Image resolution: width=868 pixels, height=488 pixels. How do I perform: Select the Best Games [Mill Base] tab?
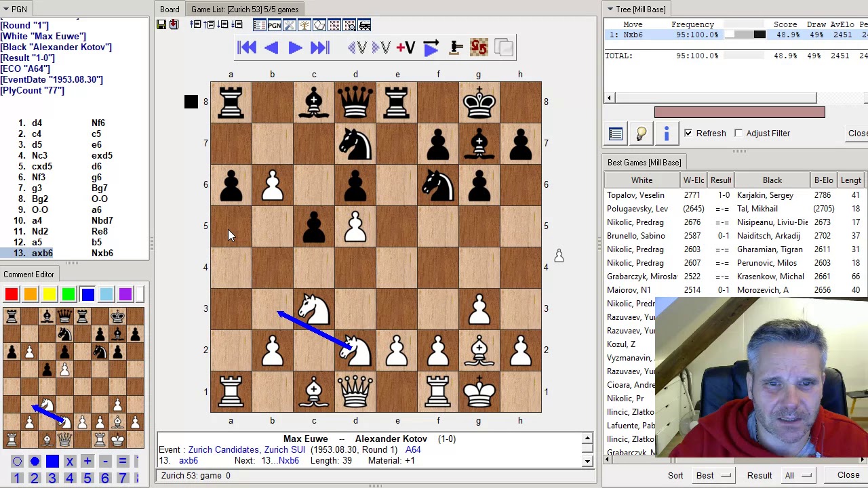point(644,163)
